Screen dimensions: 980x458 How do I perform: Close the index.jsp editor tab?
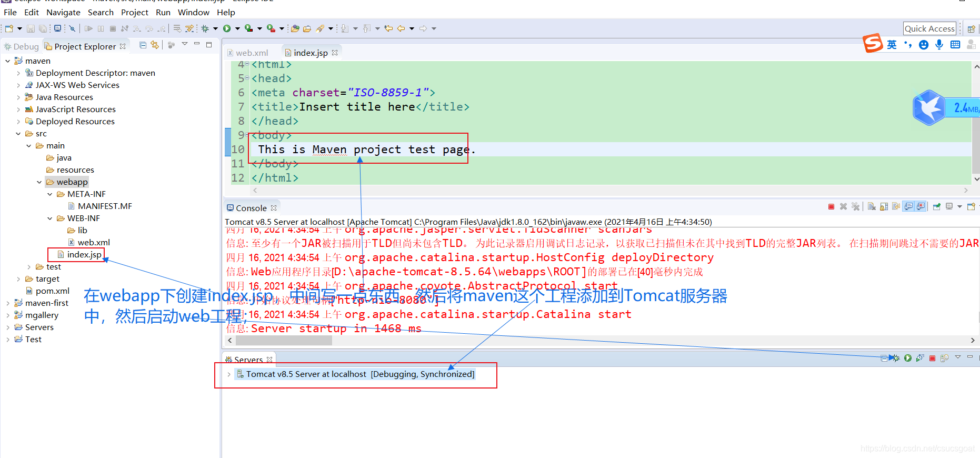(335, 53)
